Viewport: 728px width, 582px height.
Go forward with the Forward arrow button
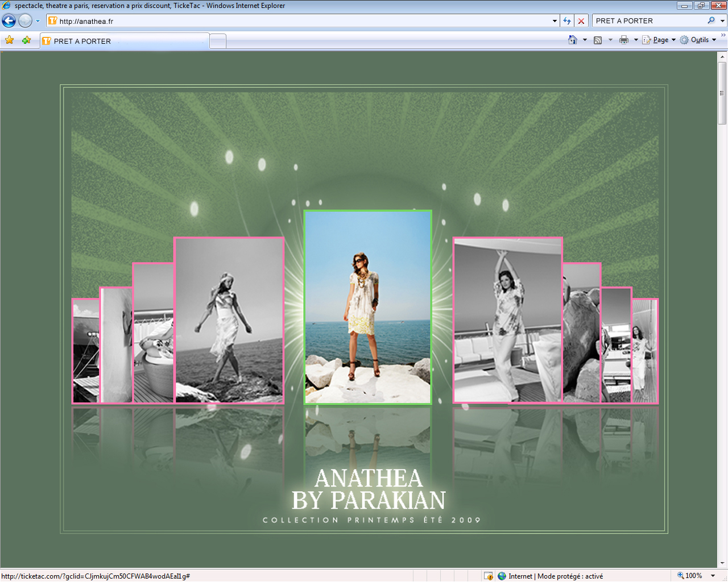(x=25, y=21)
